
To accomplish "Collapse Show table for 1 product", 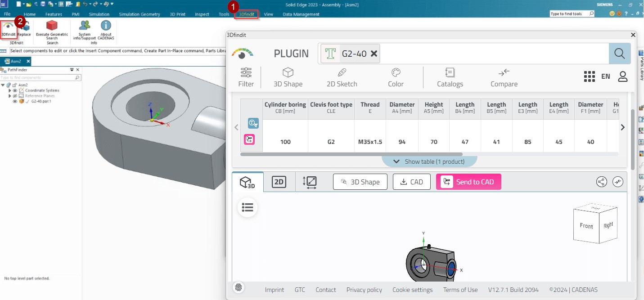I will coord(429,161).
